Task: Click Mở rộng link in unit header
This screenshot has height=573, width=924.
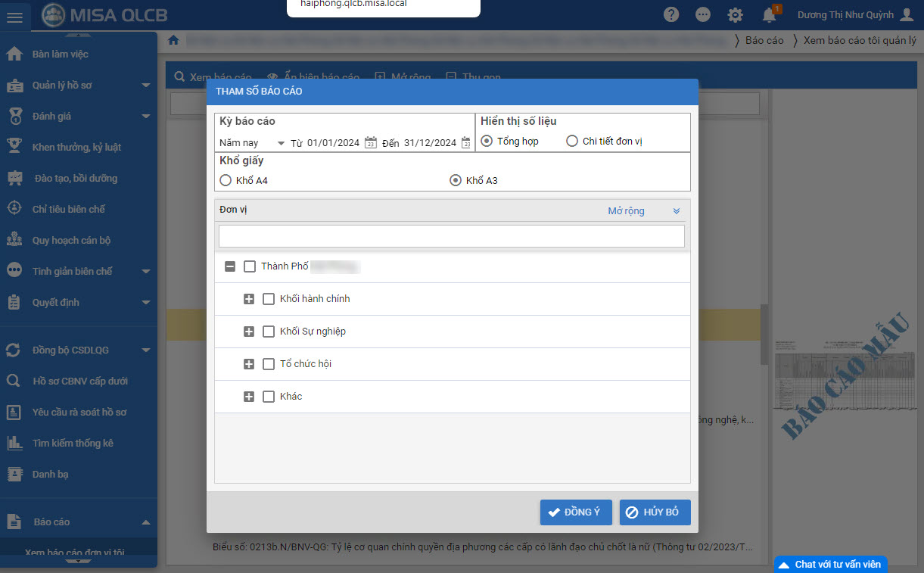Action: pos(626,211)
